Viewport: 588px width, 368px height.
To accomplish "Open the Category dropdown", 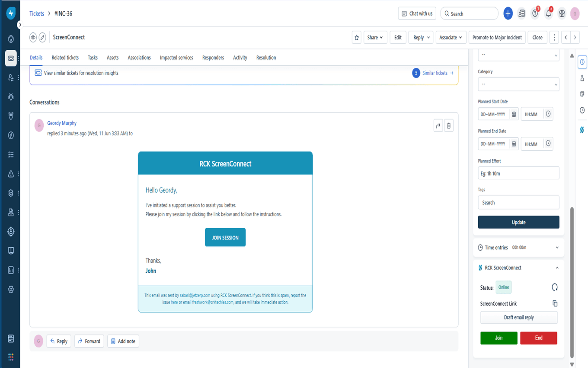I will tap(518, 84).
